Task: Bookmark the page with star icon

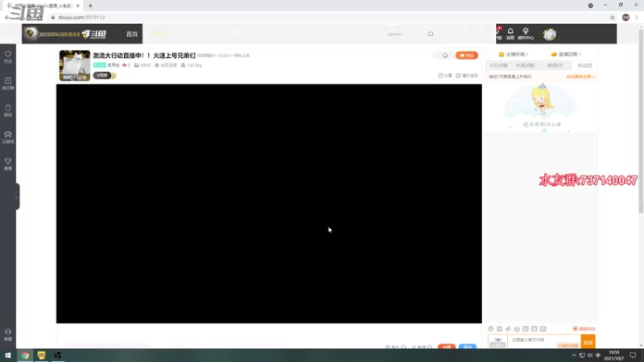Action: [613, 17]
